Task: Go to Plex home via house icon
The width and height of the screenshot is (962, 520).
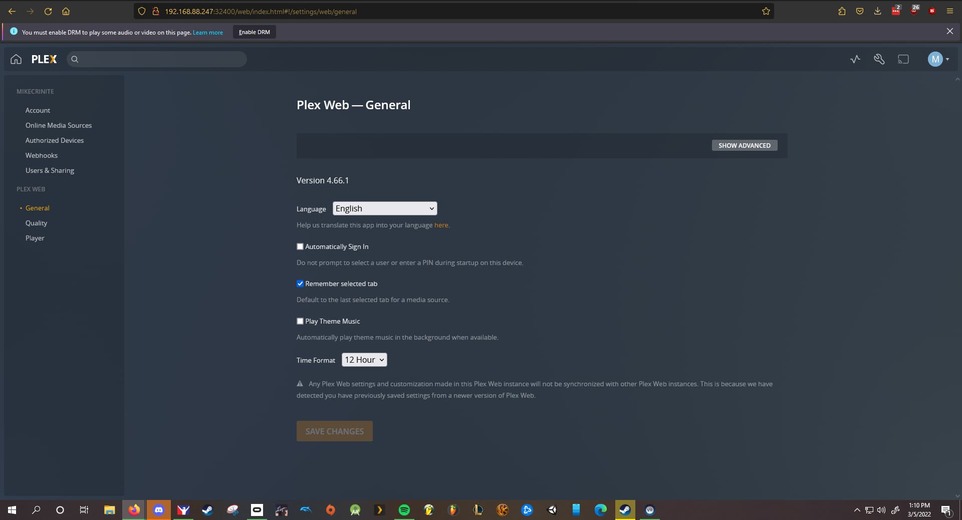Action: (16, 59)
